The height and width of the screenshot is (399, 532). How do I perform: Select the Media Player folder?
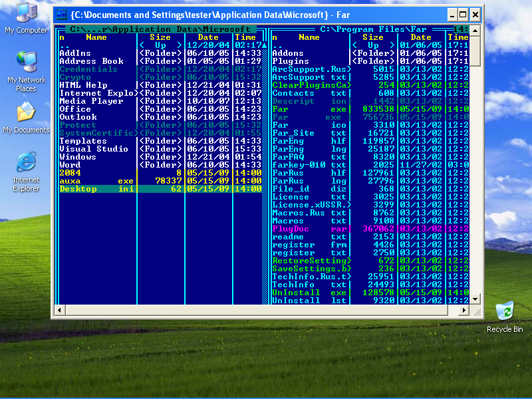click(x=160, y=101)
